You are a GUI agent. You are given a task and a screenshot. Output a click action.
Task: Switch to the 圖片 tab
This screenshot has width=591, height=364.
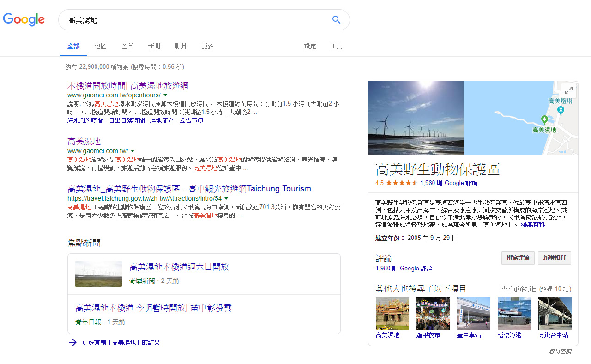click(x=127, y=46)
